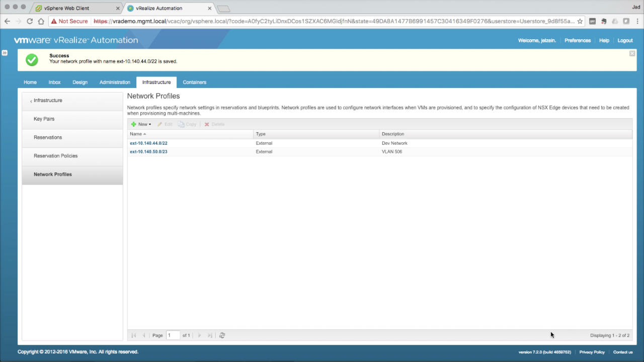This screenshot has width=644, height=362.
Task: Log out using the Logout link
Action: pyautogui.click(x=625, y=40)
